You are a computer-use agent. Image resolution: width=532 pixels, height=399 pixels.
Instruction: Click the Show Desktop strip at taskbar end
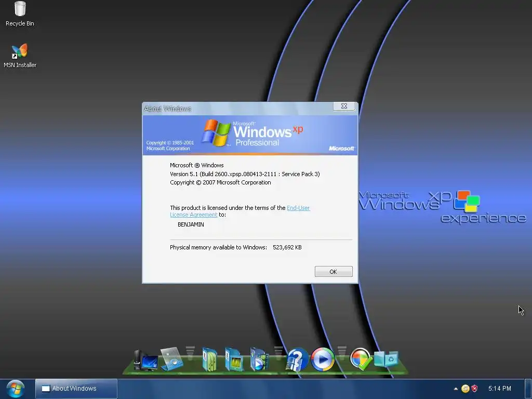[528, 389]
